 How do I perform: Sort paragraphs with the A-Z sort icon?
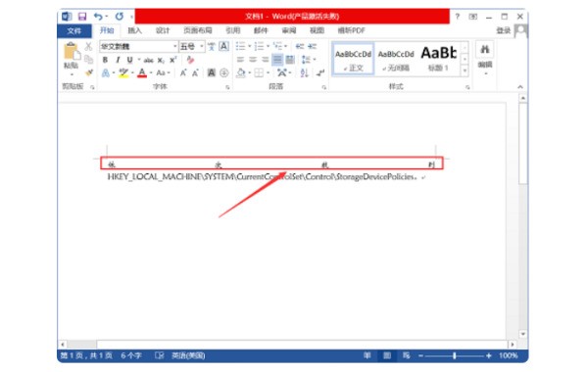(x=304, y=73)
